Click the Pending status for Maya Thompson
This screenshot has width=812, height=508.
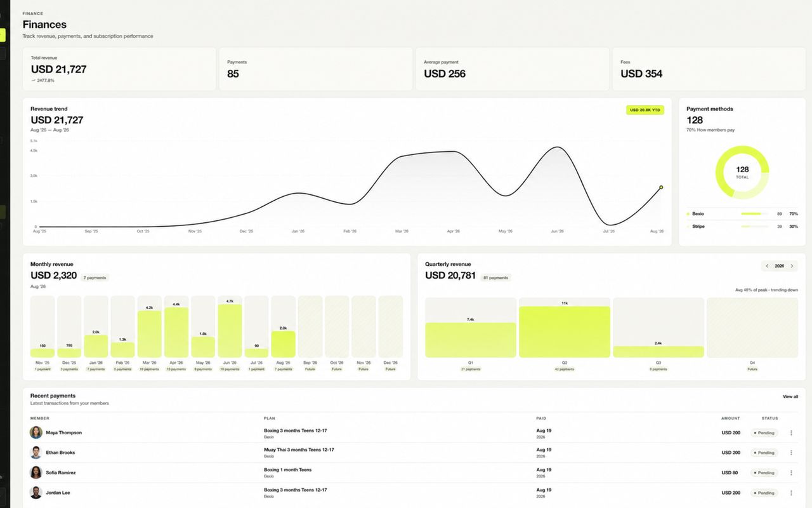tap(764, 433)
